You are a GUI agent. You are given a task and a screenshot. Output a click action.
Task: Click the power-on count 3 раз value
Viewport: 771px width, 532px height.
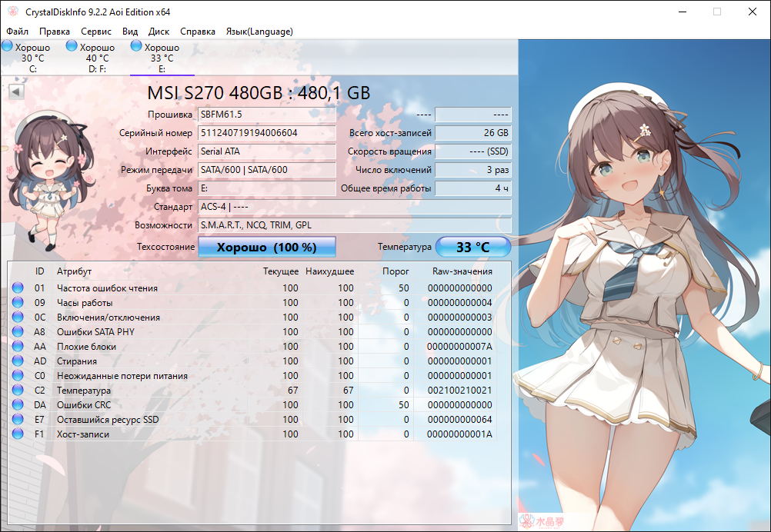coord(473,170)
